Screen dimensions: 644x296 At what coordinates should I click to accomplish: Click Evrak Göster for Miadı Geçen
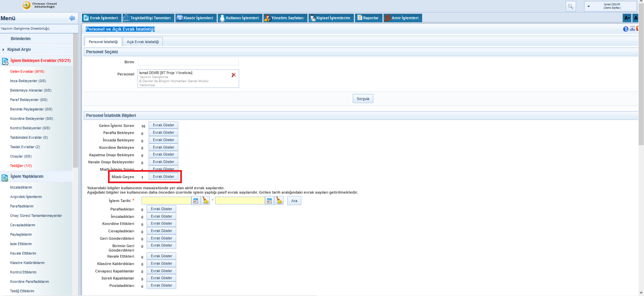(x=163, y=177)
